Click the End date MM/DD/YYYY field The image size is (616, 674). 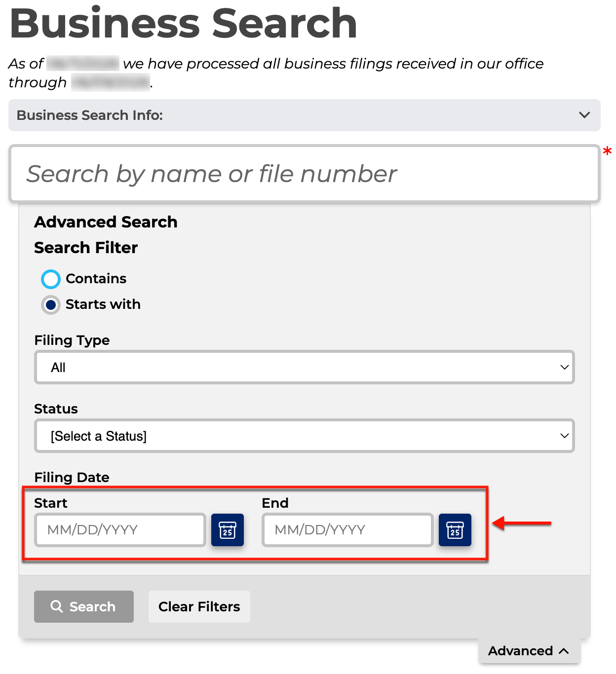pos(347,530)
